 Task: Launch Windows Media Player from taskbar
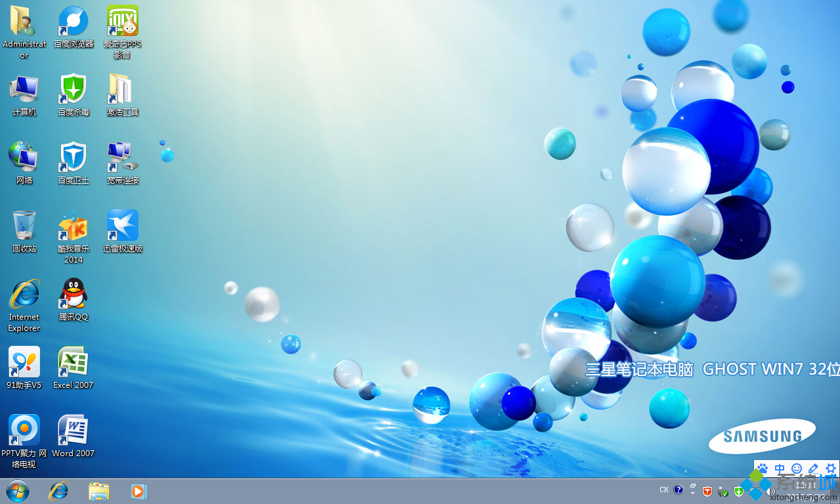(x=138, y=490)
